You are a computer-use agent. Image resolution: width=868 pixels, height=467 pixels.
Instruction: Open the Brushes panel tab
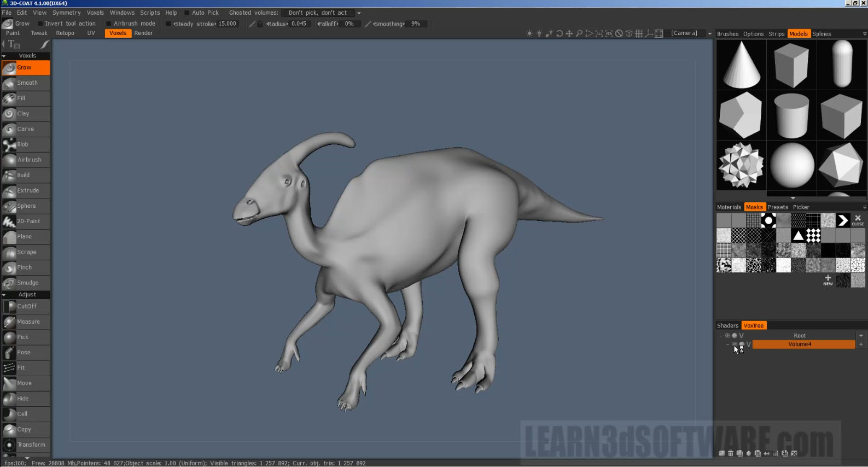coord(727,34)
